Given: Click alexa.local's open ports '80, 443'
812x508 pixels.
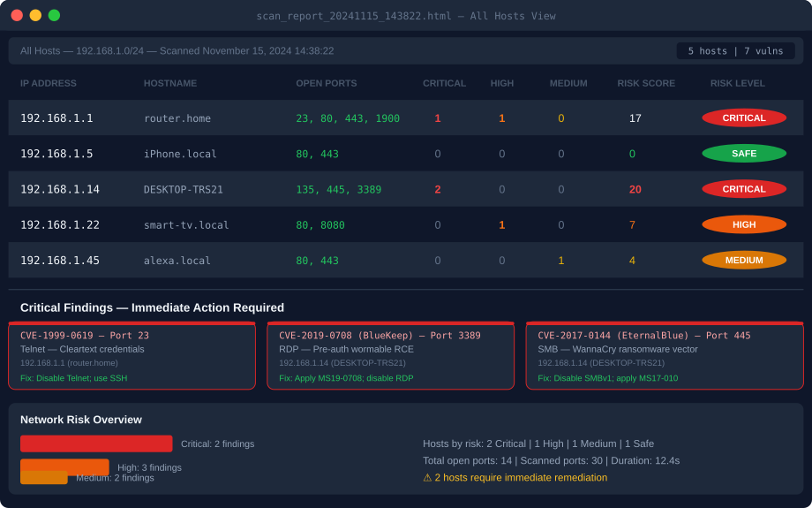Looking at the screenshot, I should click(x=318, y=261).
